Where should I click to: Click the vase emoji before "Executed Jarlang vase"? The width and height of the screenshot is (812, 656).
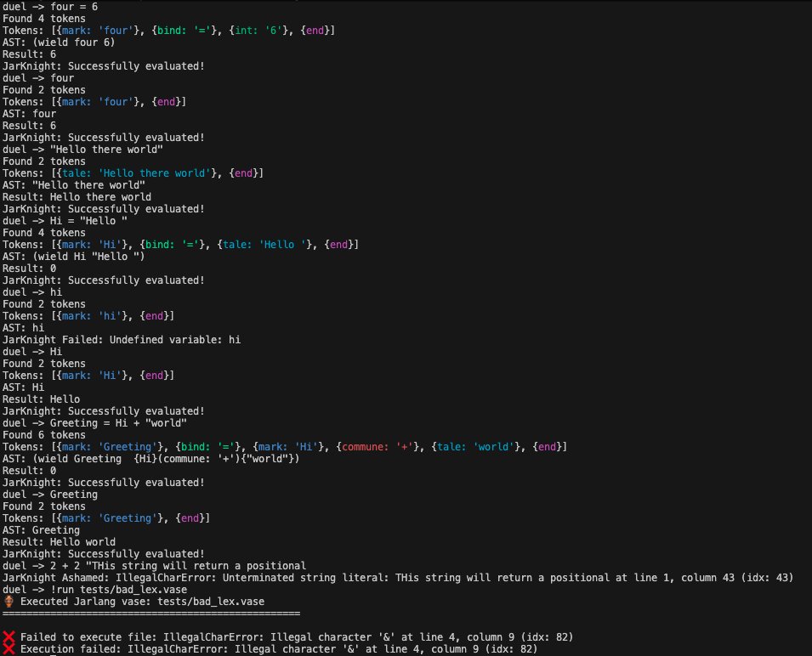9,602
